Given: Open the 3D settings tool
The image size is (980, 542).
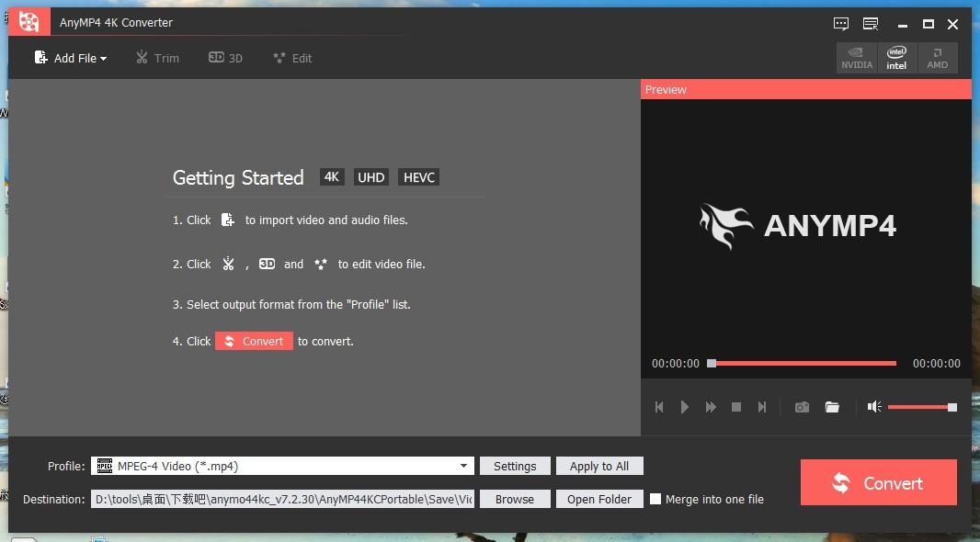Looking at the screenshot, I should [225, 58].
